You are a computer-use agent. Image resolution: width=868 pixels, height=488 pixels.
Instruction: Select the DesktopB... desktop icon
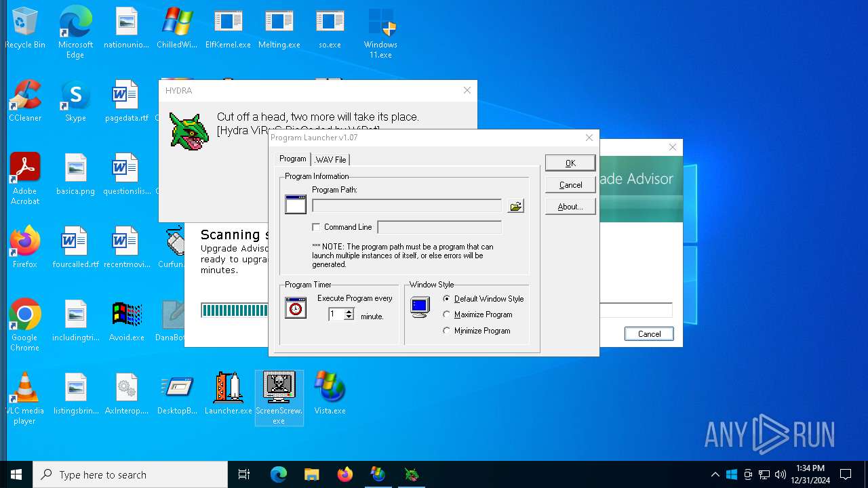177,394
